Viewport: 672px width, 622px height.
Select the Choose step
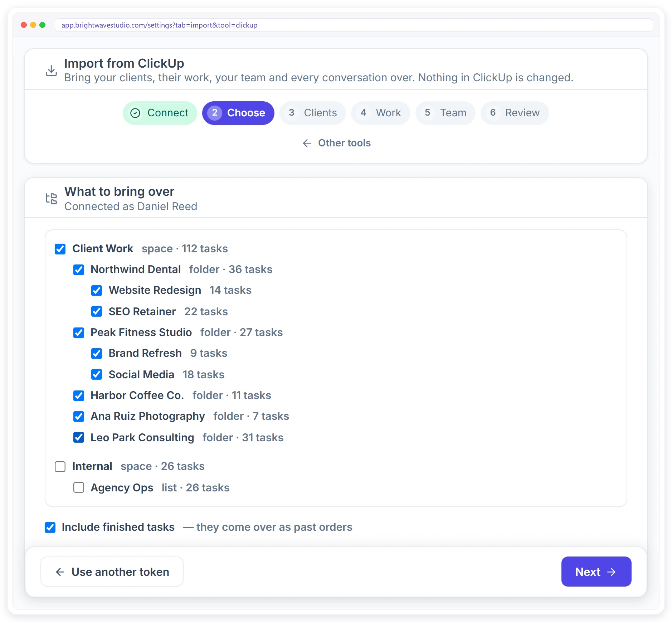click(238, 113)
